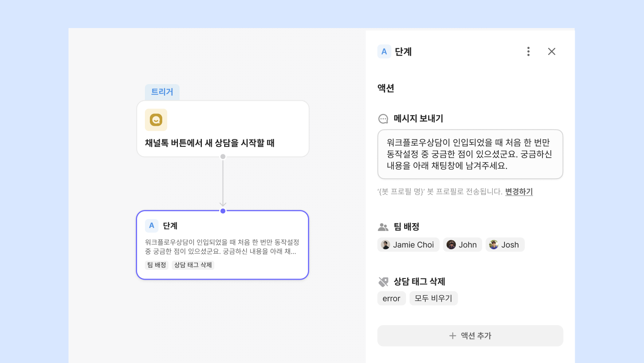Click the 팀 배정 tag on step node
The height and width of the screenshot is (363, 644).
(x=156, y=265)
